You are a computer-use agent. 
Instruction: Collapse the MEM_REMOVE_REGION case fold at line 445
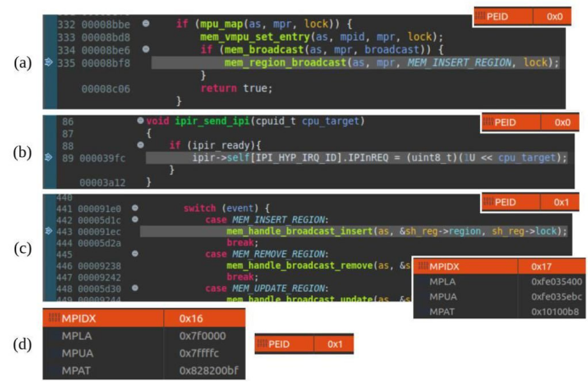pyautogui.click(x=135, y=254)
